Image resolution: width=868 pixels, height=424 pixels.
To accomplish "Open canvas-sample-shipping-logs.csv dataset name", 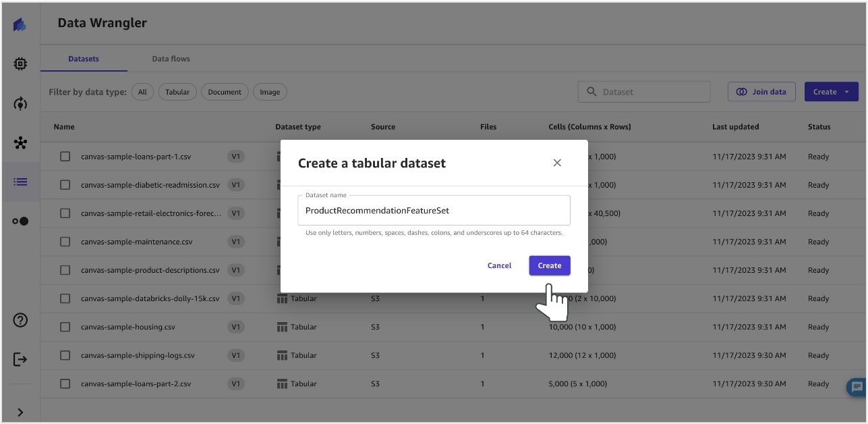I will point(138,355).
